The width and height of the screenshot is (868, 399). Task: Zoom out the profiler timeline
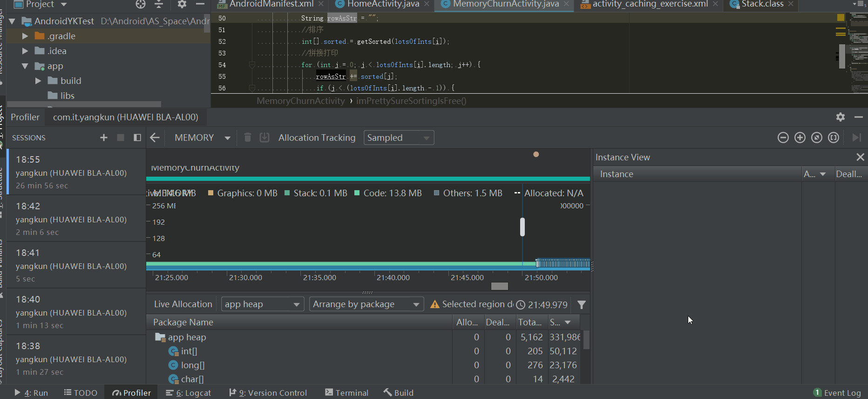(x=783, y=138)
